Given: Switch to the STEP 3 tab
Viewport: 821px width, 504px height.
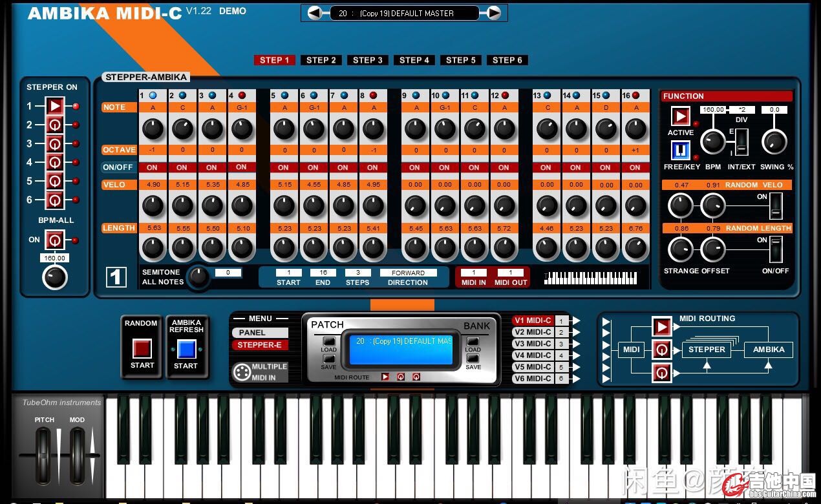Looking at the screenshot, I should [368, 60].
